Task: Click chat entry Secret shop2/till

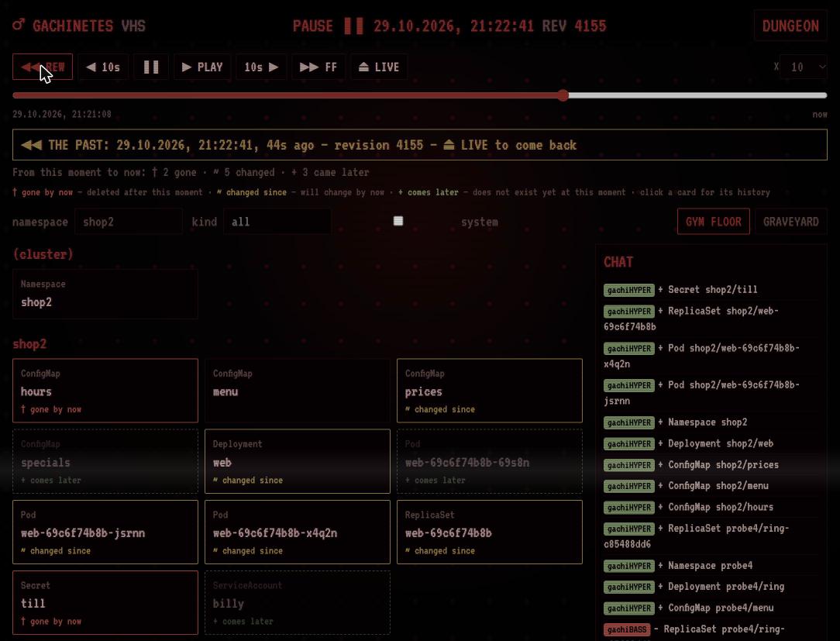Action: (712, 289)
